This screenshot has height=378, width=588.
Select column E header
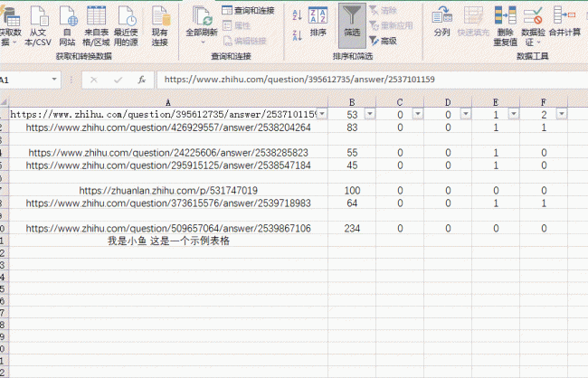point(496,102)
